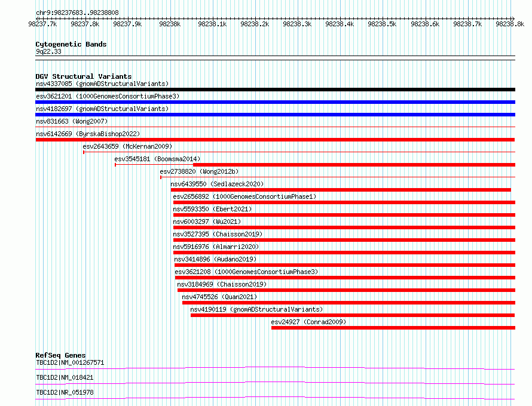Open esv3545181 Boomsma2014 variant label
The height and width of the screenshot is (406, 532).
coord(157,159)
